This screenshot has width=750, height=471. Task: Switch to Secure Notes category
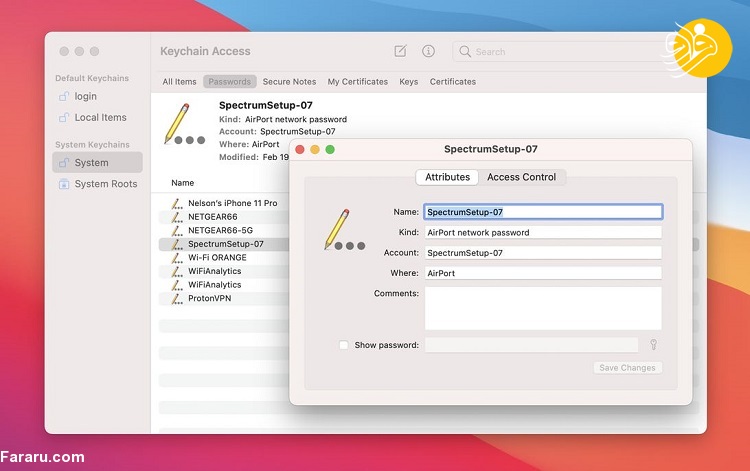[289, 82]
